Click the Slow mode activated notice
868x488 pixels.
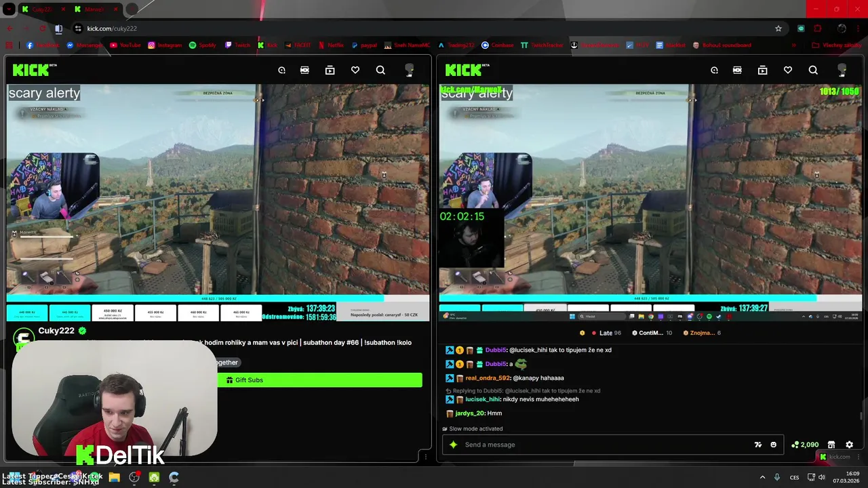click(x=473, y=429)
